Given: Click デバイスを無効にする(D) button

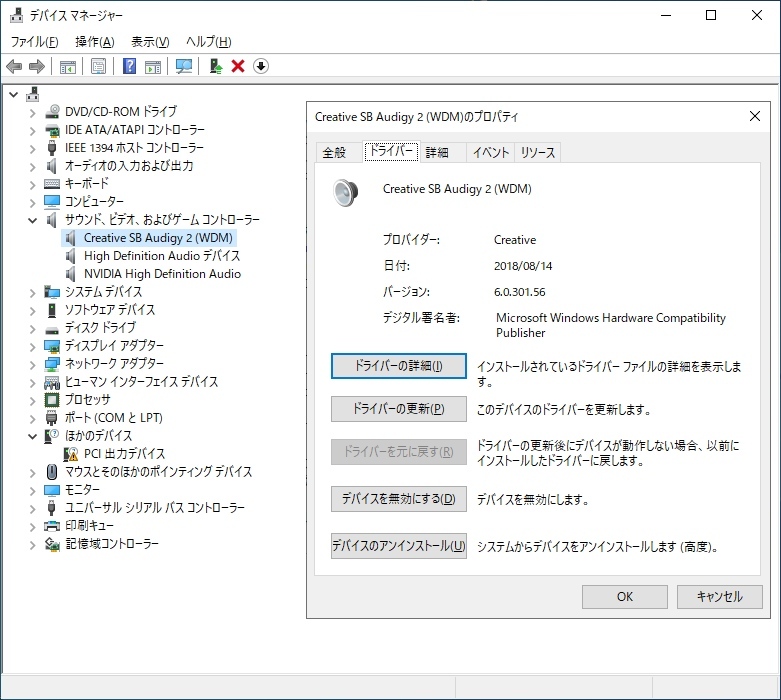Looking at the screenshot, I should click(398, 499).
